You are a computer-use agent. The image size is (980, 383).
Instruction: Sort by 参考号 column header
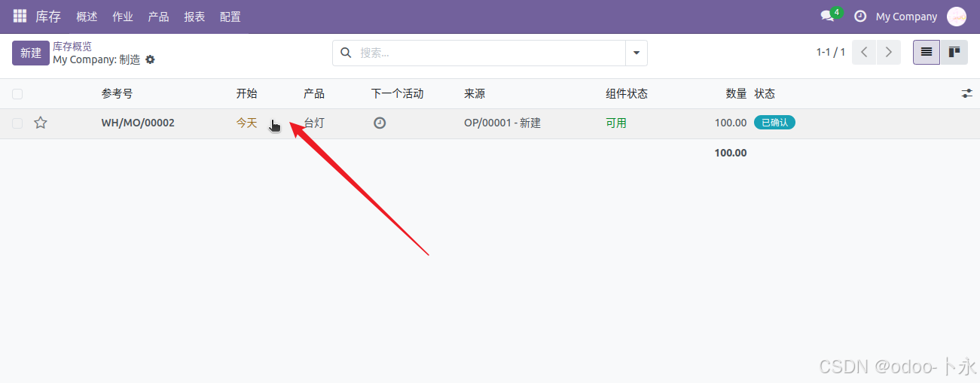click(x=118, y=94)
